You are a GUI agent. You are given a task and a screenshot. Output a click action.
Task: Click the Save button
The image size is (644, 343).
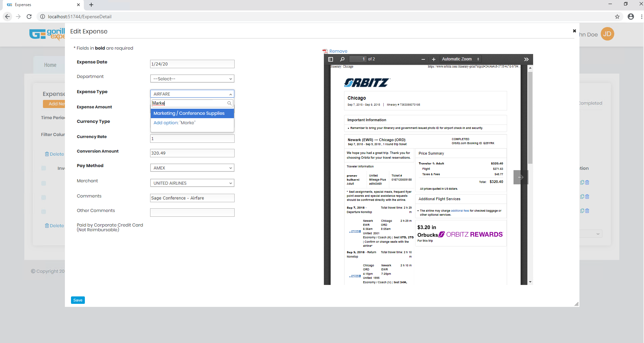click(x=78, y=300)
